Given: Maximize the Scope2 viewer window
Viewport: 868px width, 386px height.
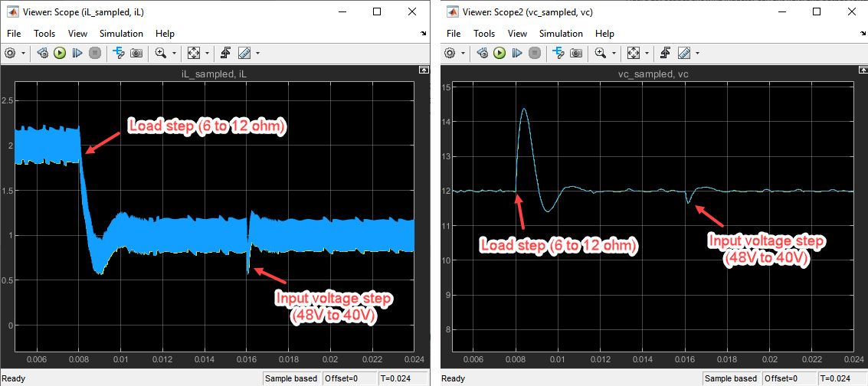Looking at the screenshot, I should pos(817,11).
